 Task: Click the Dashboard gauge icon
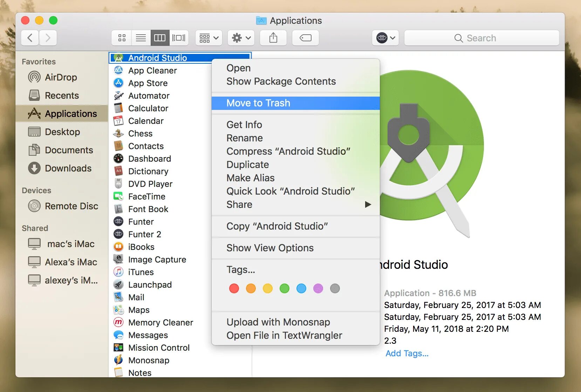118,159
